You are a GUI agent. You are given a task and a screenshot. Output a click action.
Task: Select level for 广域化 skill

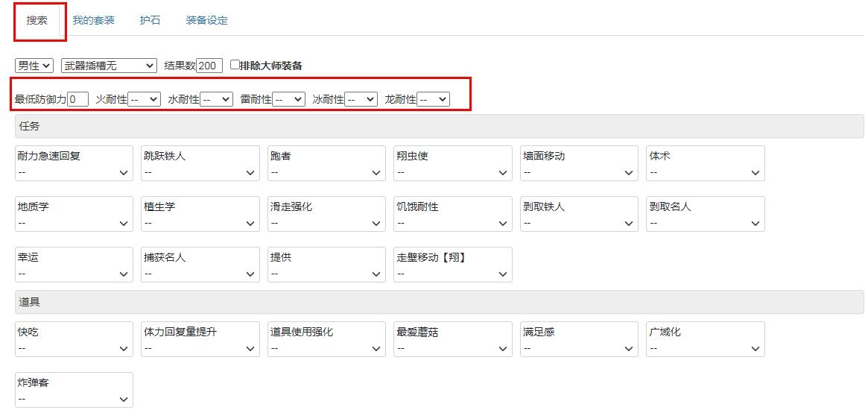click(706, 349)
